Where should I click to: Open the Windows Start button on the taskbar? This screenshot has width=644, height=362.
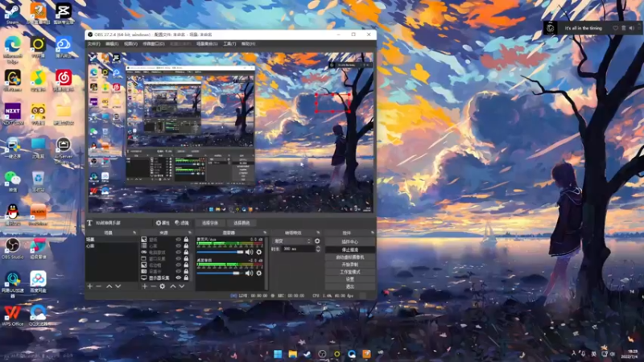[x=278, y=354]
